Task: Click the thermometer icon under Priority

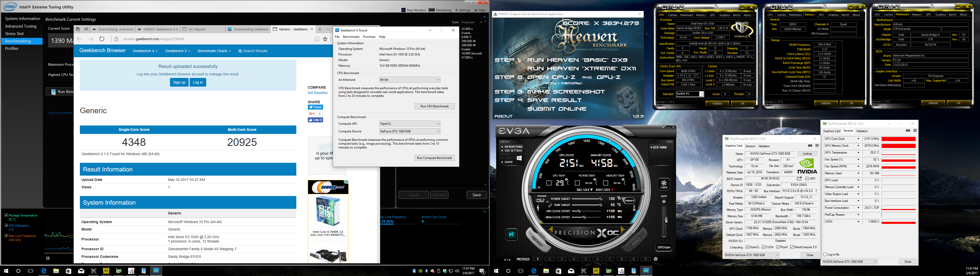Action: 634,208
